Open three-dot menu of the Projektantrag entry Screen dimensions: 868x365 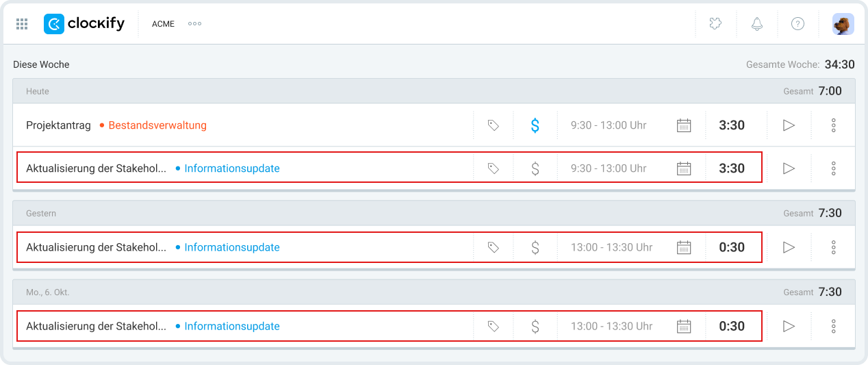(x=833, y=125)
